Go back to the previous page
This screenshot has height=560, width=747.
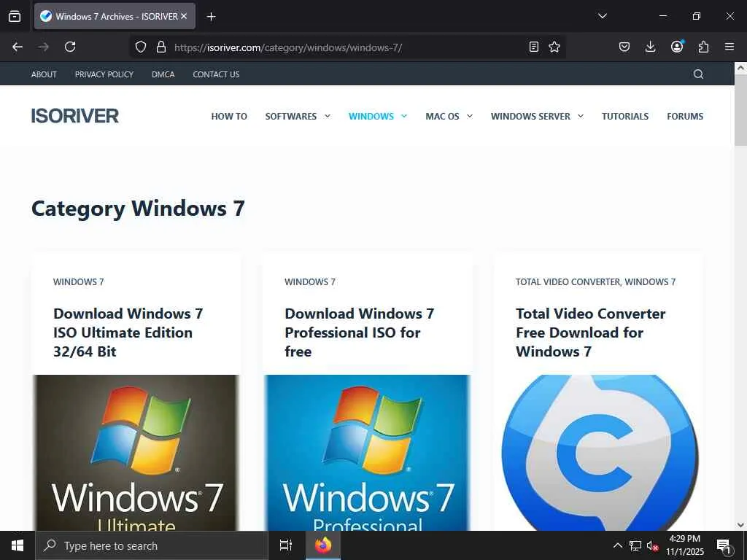click(18, 47)
